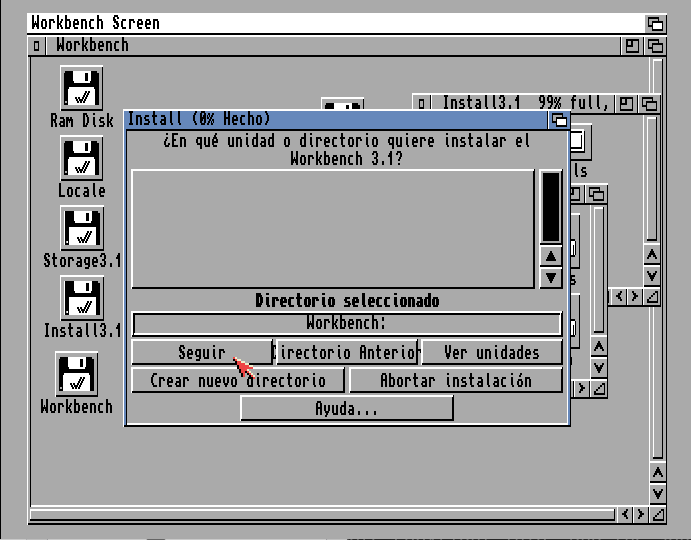Click the Install3.1 disk icon
Screen dimensions: 691x540
pos(81,298)
